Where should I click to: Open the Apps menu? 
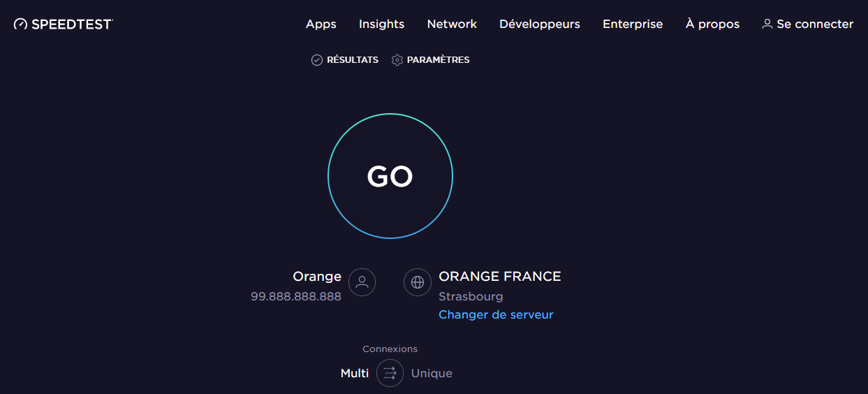[x=321, y=24]
